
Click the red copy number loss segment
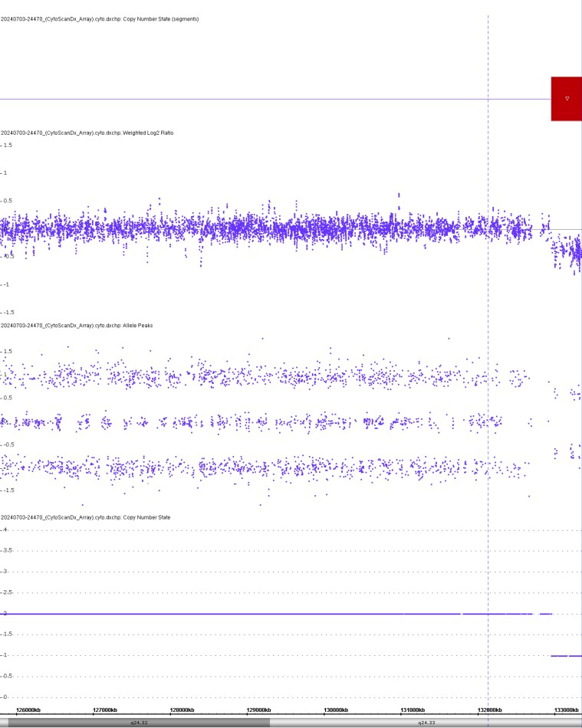tap(566, 99)
